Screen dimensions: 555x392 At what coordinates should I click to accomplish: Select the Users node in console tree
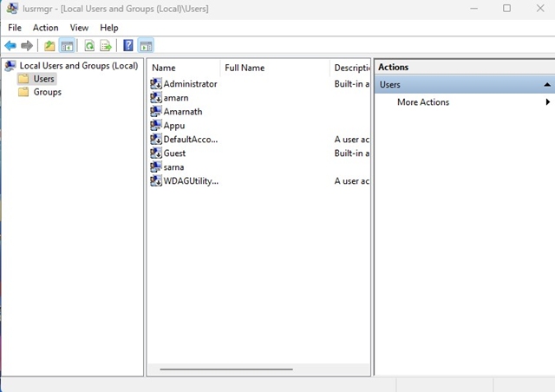coord(43,79)
